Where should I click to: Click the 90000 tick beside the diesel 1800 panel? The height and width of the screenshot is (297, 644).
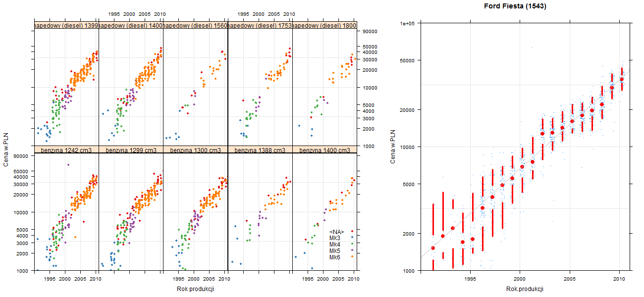371,31
